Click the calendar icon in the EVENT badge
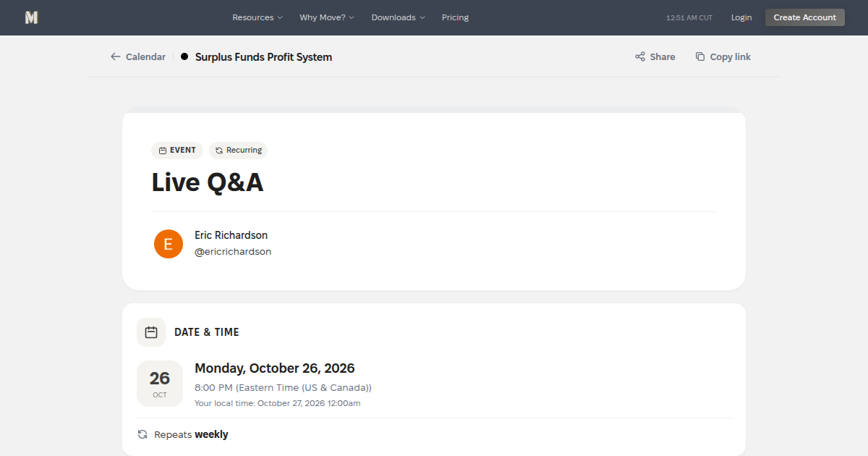 point(163,151)
